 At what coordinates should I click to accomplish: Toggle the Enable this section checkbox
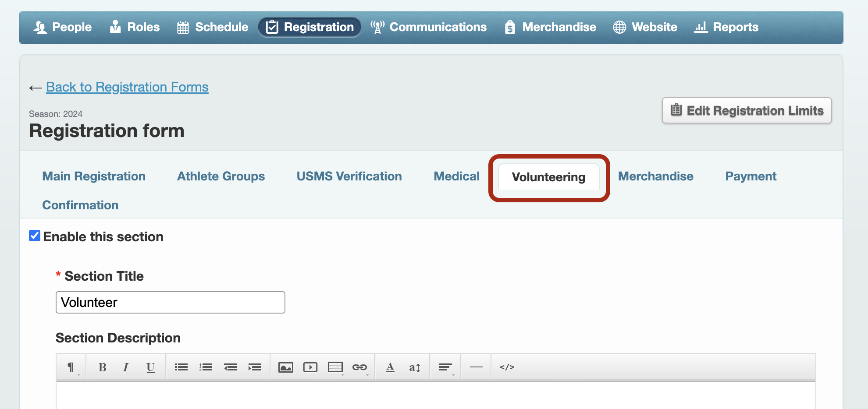(x=35, y=236)
